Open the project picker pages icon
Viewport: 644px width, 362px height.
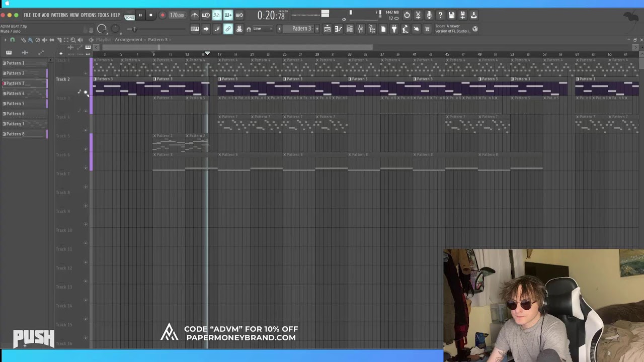[x=383, y=29]
